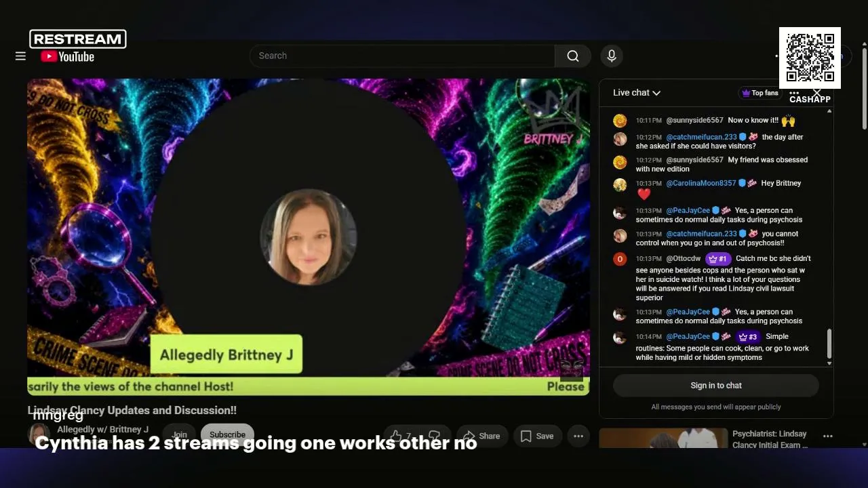The image size is (868, 488).
Task: Save the video to a playlist
Action: [537, 436]
